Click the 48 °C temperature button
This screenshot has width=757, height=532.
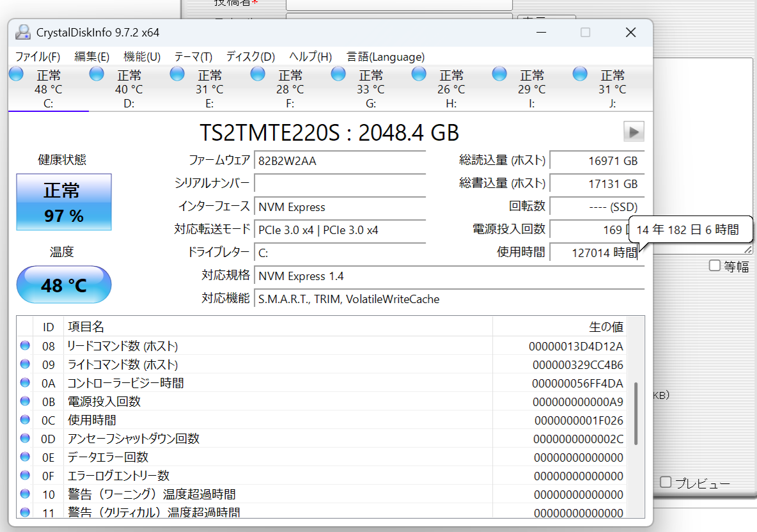(x=64, y=285)
